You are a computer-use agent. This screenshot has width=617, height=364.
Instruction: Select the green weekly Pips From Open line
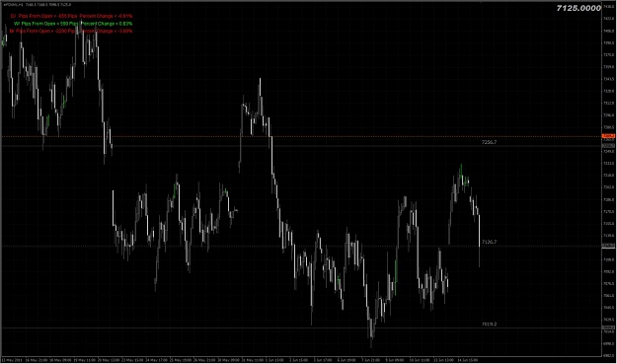(73, 24)
